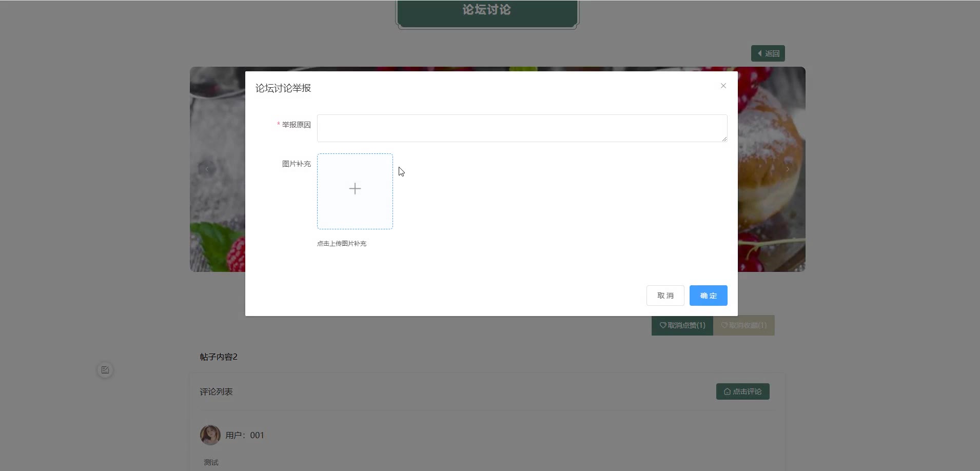This screenshot has height=471, width=980.
Task: Click the 举报原因 field label
Action: [297, 125]
